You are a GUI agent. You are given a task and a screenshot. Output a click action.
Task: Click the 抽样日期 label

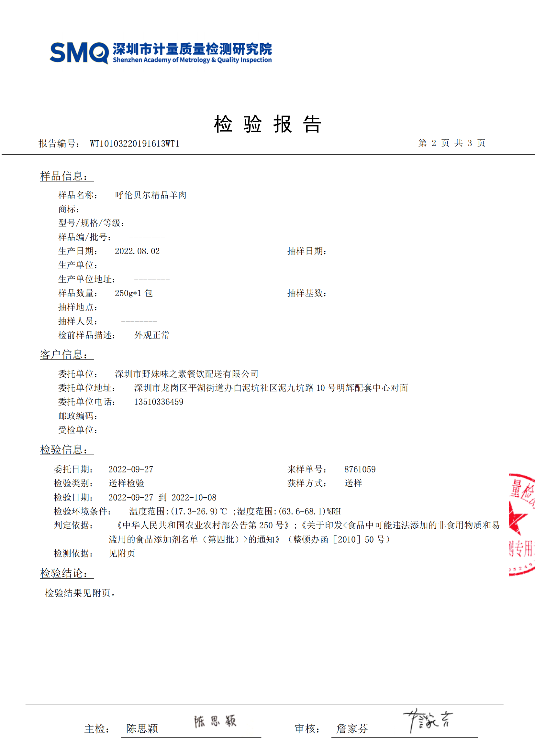click(x=307, y=251)
